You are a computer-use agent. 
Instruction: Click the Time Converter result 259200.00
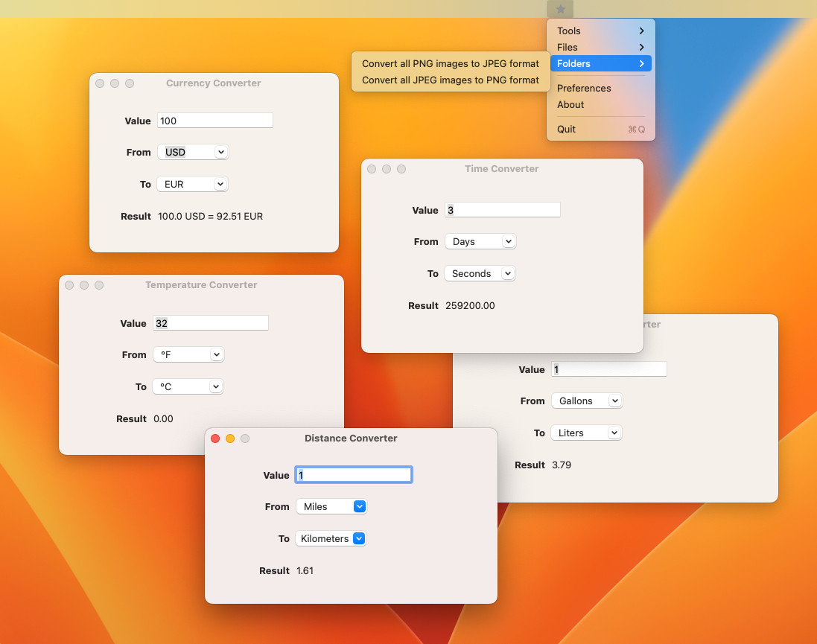pyautogui.click(x=470, y=306)
